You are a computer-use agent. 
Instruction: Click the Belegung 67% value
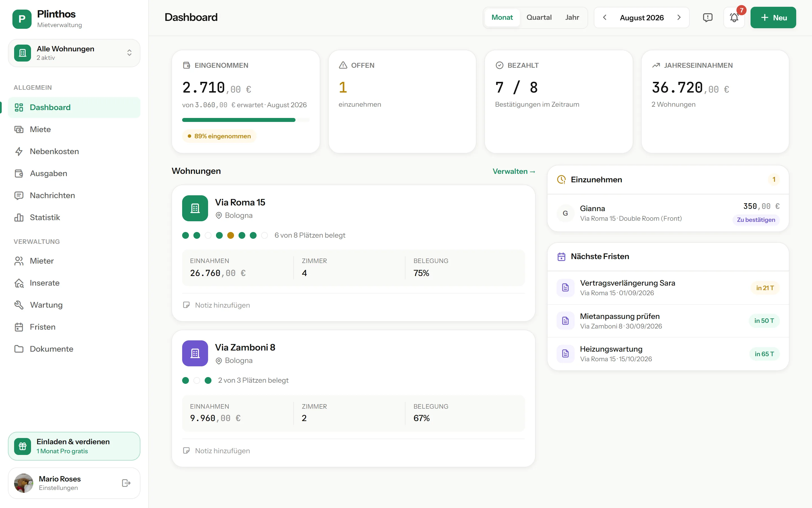422,418
